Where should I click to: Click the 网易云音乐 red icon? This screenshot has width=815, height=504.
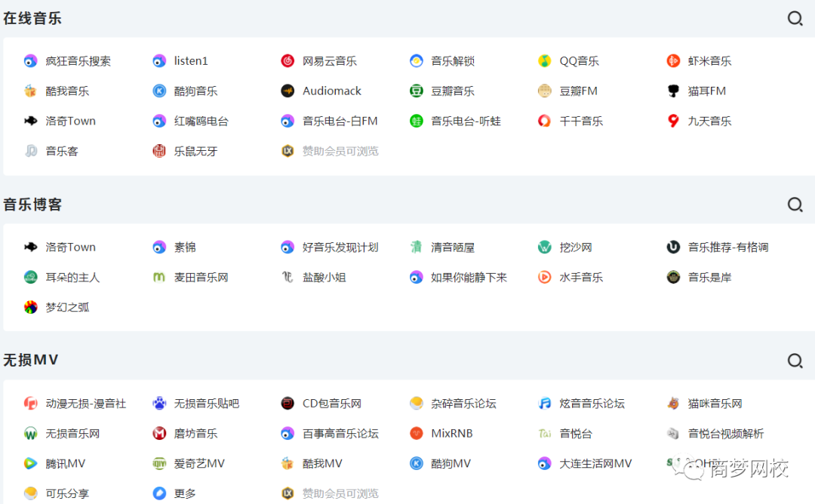point(288,61)
